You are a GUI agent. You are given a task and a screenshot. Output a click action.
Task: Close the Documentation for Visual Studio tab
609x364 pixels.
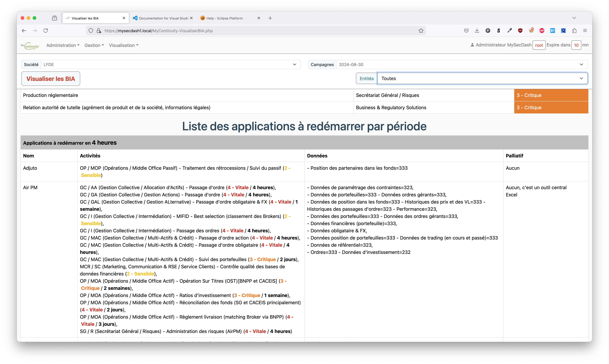coord(191,18)
